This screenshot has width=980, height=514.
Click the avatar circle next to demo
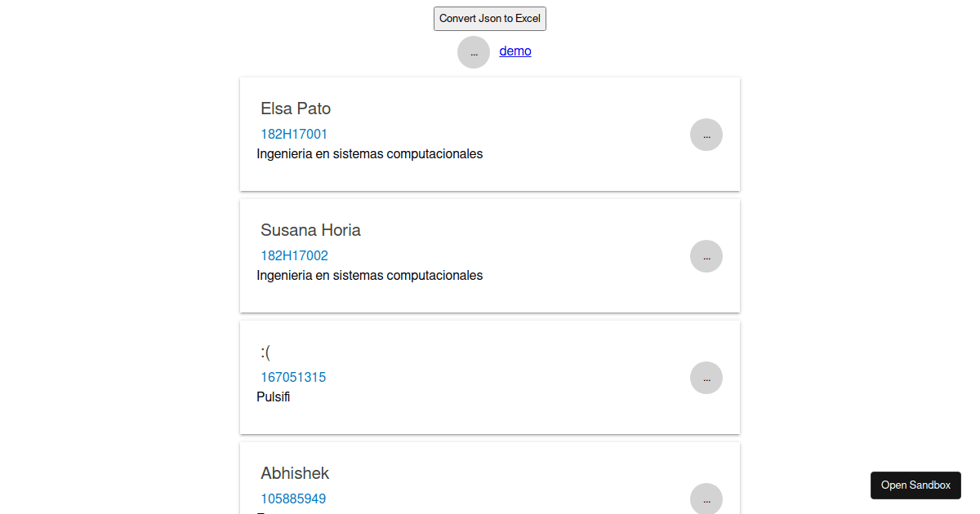point(474,51)
